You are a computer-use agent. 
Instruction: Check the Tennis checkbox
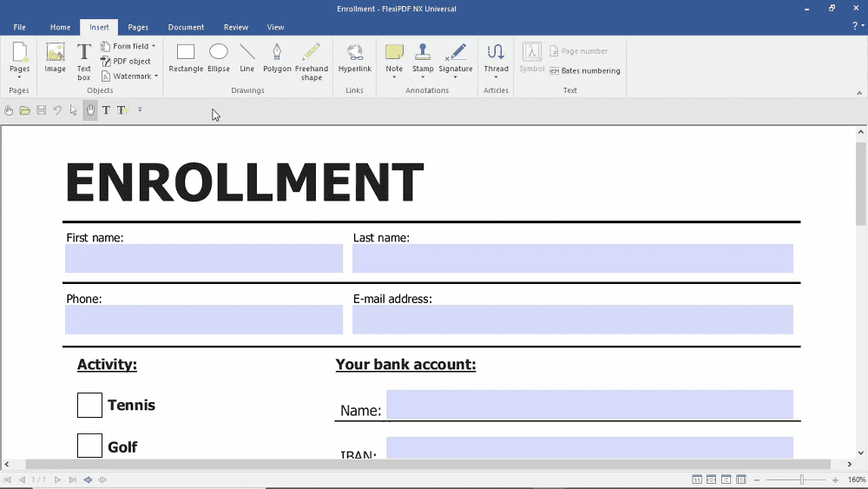click(x=89, y=405)
